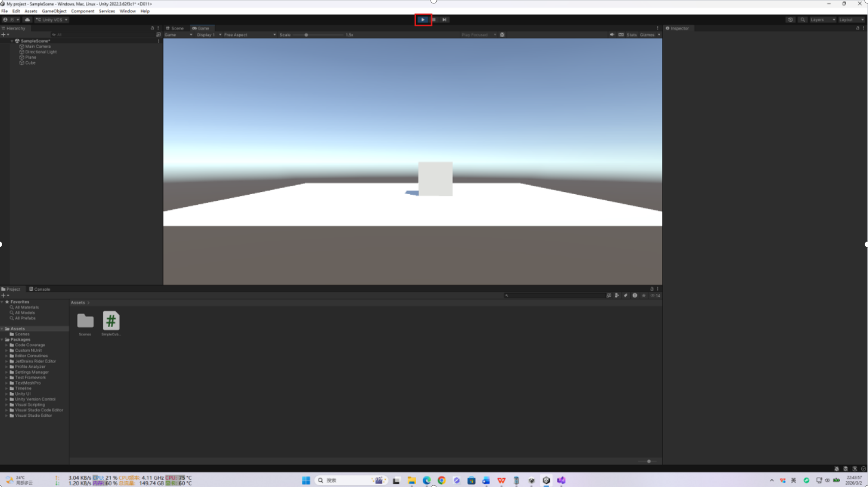
Task: Open the GameObject menu
Action: [x=54, y=11]
